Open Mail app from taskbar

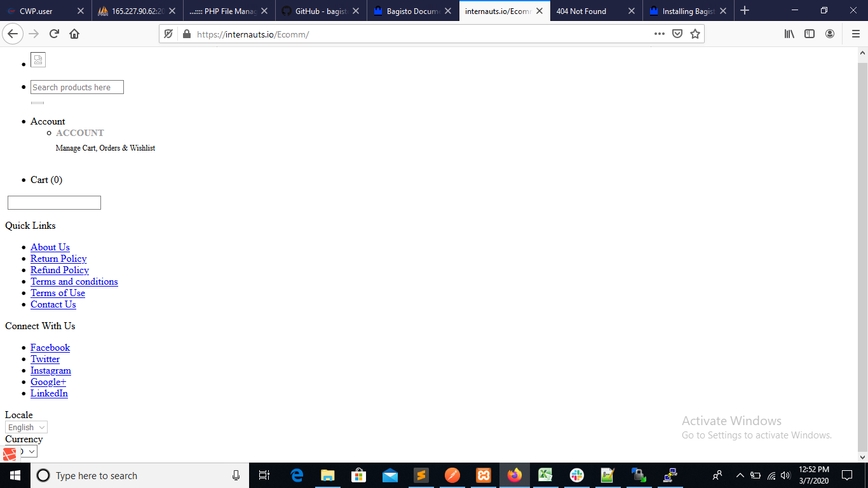(x=390, y=475)
